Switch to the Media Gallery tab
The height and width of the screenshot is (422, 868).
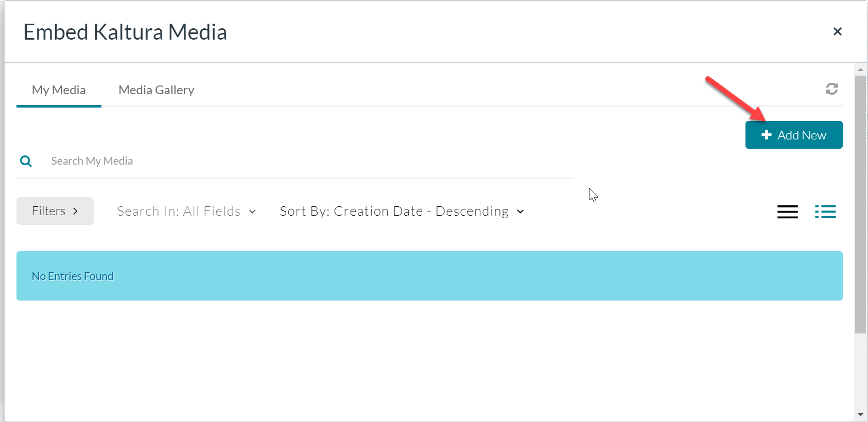[156, 90]
